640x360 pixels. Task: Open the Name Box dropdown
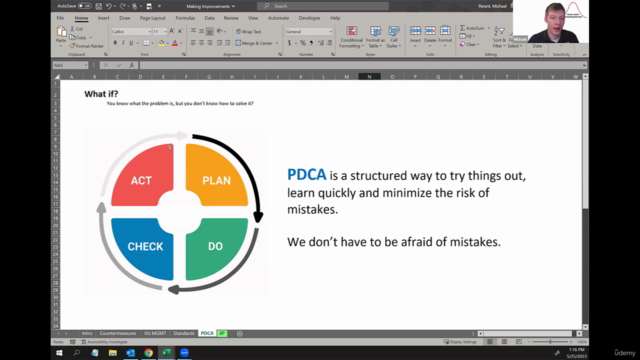[x=86, y=65]
